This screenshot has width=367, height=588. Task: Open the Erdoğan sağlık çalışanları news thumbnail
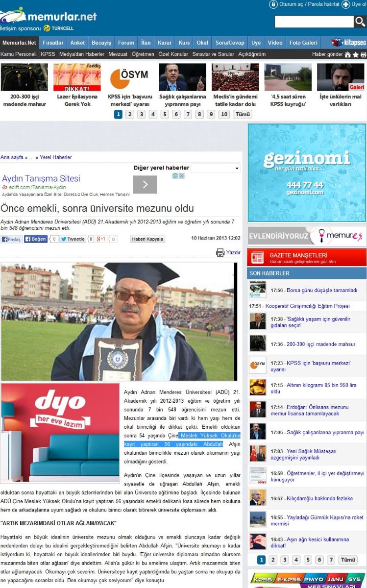tap(182, 77)
